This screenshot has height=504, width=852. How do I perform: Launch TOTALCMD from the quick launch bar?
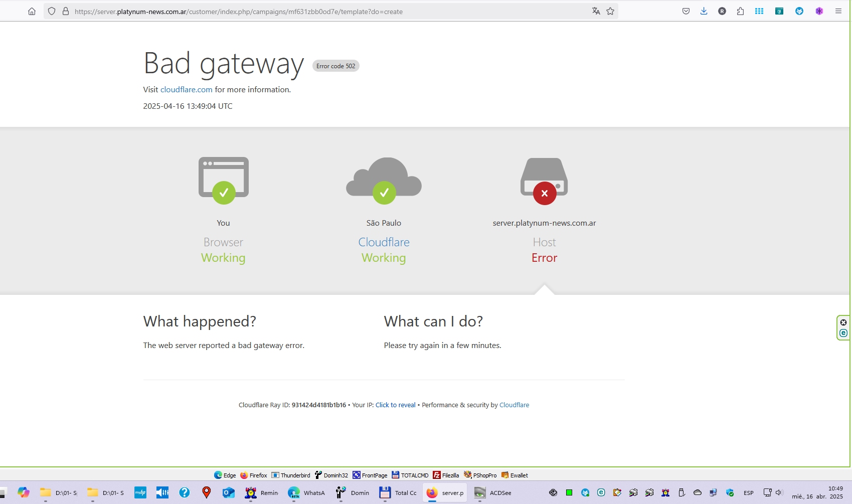(410, 475)
